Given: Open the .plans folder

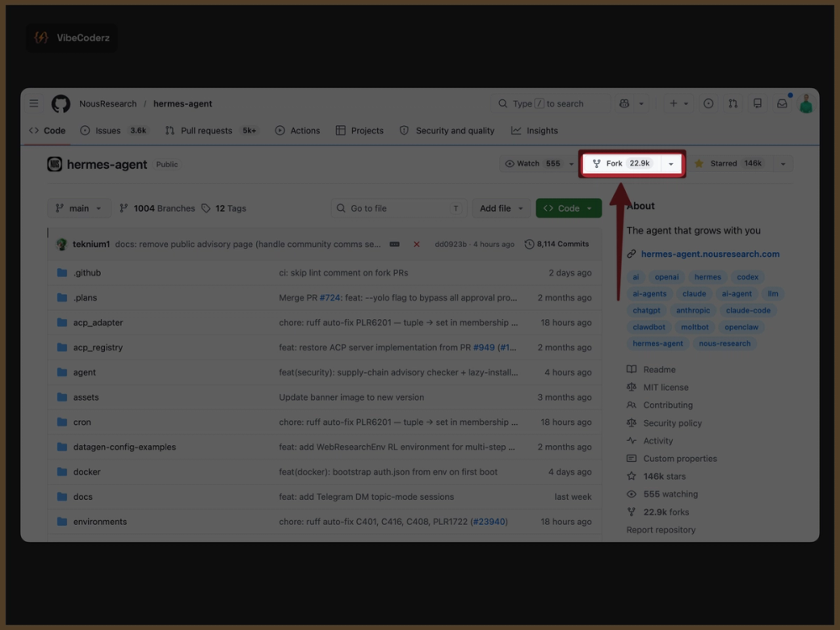Looking at the screenshot, I should click(x=85, y=298).
